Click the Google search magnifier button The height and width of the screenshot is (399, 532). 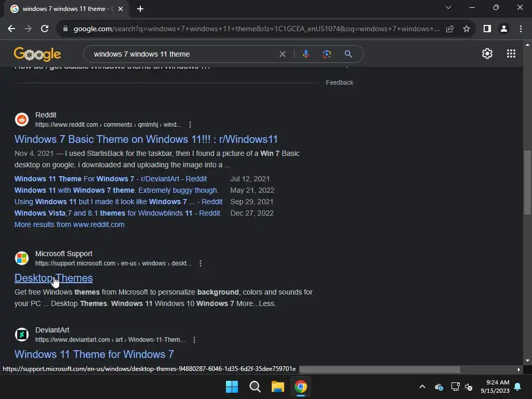[348, 54]
